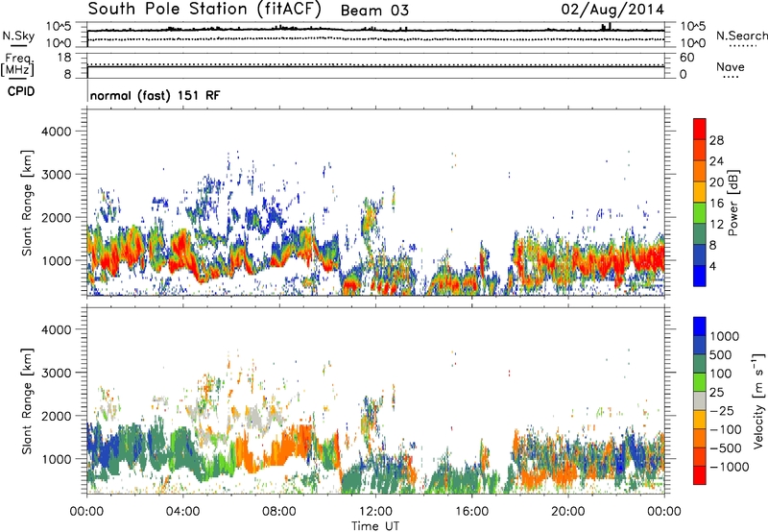This screenshot has height=532, width=768.
Task: Click the 'Time UT' axis title
Action: [x=375, y=525]
